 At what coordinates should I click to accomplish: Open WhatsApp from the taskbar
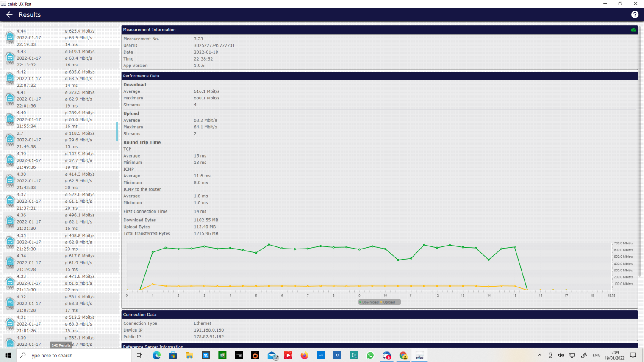click(370, 355)
